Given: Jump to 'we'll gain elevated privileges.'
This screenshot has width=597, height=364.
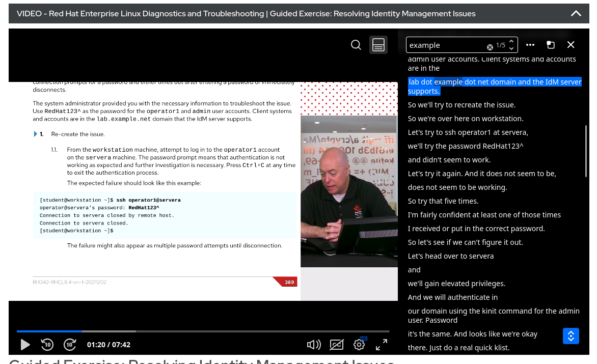Looking at the screenshot, I should point(456,284).
